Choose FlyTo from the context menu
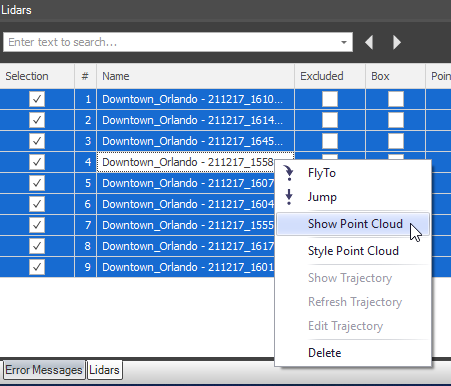Viewport: 451px width, 386px height. [353, 173]
